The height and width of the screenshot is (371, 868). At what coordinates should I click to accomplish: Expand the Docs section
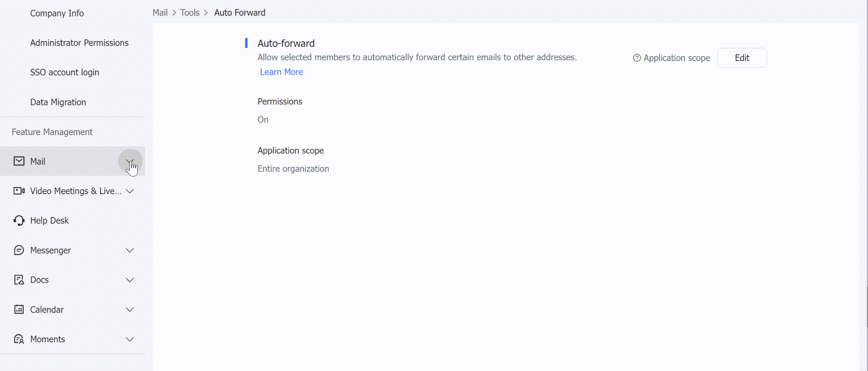(130, 280)
